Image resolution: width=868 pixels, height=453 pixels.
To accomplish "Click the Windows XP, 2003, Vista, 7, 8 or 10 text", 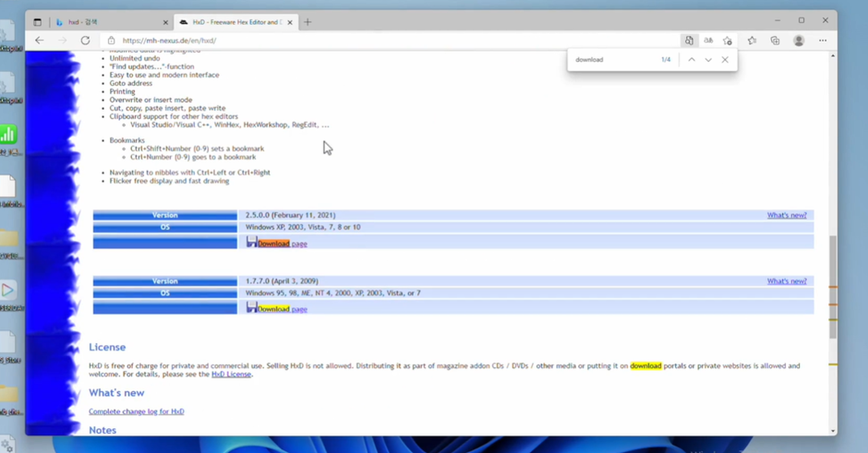I will point(303,227).
